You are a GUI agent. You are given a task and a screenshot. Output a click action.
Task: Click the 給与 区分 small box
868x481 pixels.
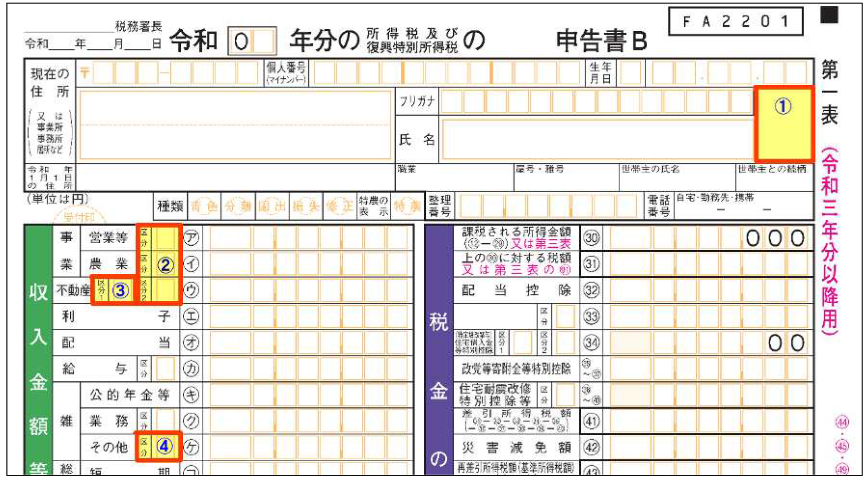(x=165, y=369)
